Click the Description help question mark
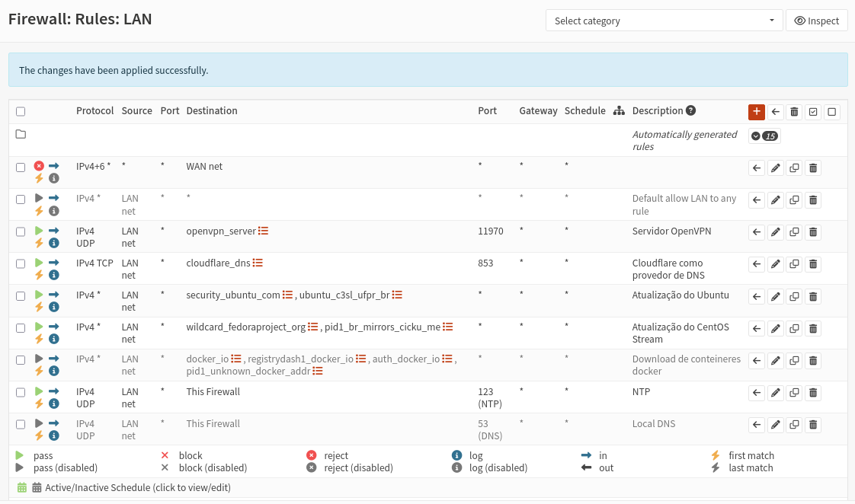The height and width of the screenshot is (504, 855). coord(690,110)
